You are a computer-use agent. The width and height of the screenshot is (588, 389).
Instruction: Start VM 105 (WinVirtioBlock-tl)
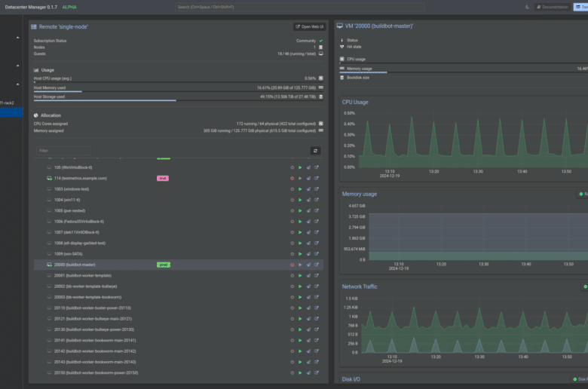tap(300, 167)
